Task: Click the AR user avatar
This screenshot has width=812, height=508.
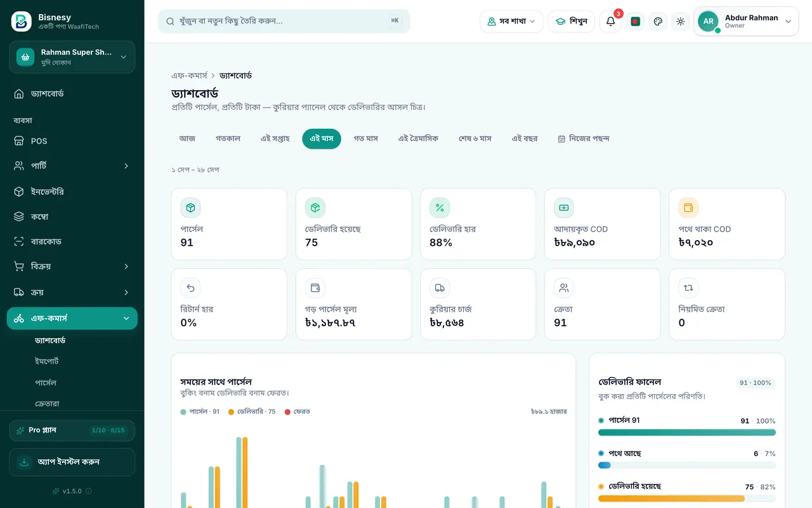Action: click(709, 22)
